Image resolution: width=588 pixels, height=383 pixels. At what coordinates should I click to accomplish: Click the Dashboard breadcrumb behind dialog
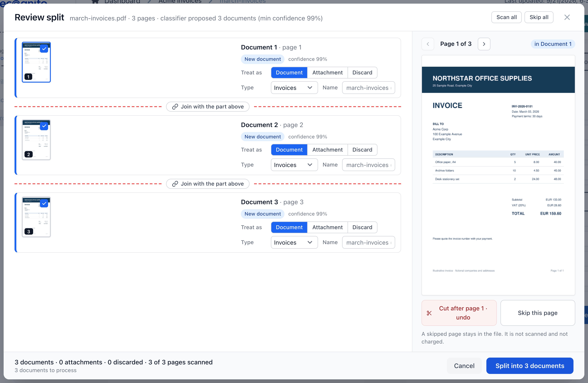122,2
